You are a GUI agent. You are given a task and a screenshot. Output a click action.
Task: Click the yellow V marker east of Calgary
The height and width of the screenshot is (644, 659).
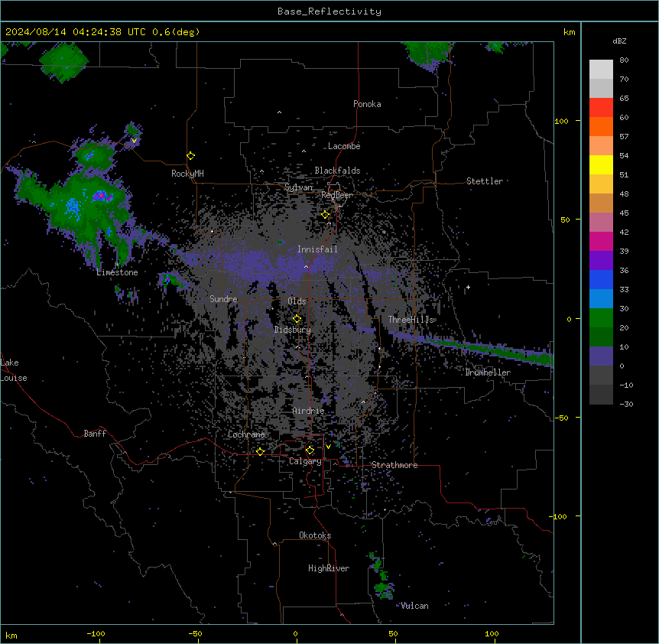click(328, 447)
